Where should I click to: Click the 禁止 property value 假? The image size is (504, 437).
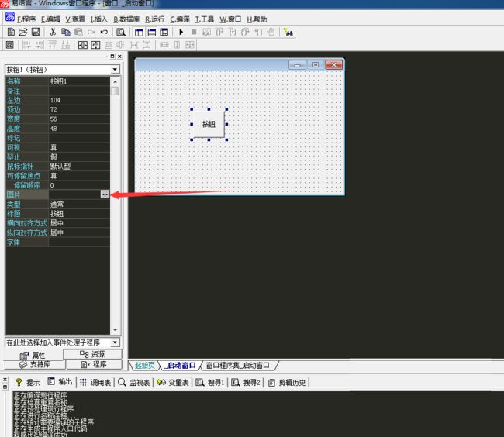[x=79, y=157]
